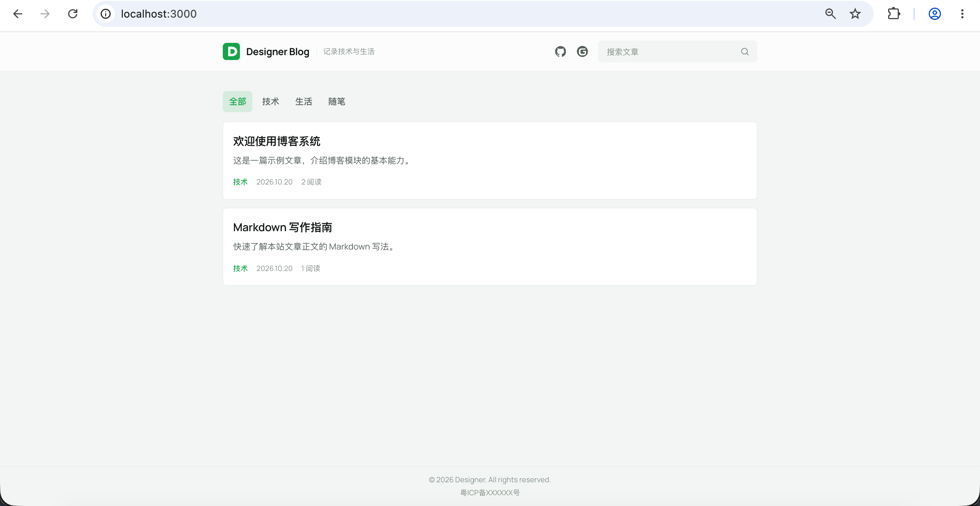
Task: Click date 2026.10.20 on 欢迎使用博客系统 card
Action: point(274,182)
